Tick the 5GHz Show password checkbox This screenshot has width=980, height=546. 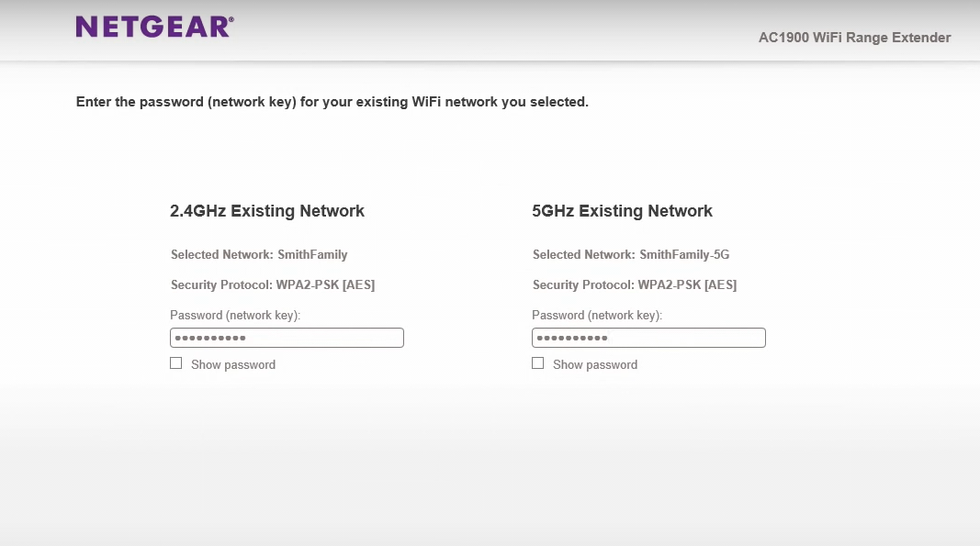click(538, 363)
